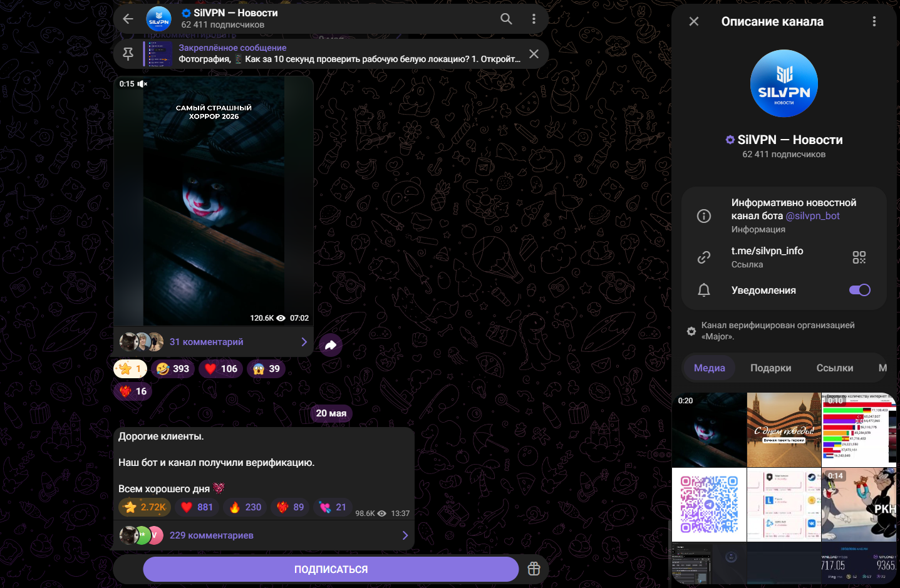This screenshot has height=588, width=900.
Task: Open the 31 комментарий thread
Action: (x=213, y=342)
